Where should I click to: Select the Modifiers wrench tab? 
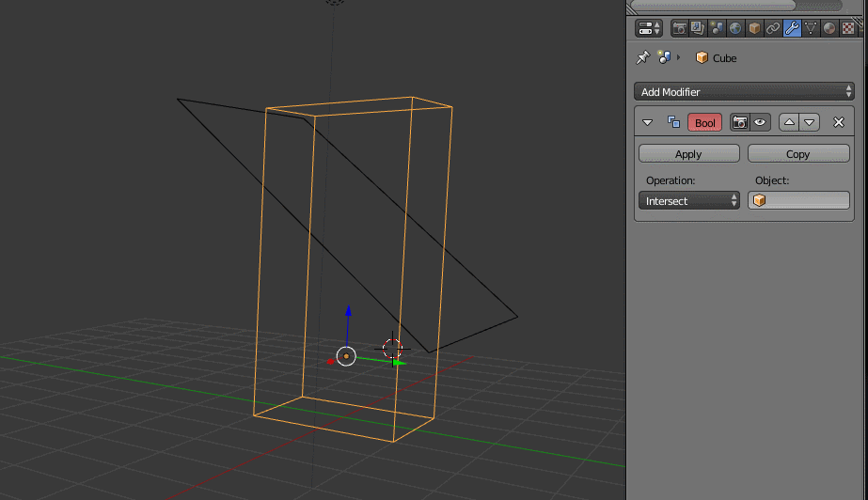click(792, 28)
